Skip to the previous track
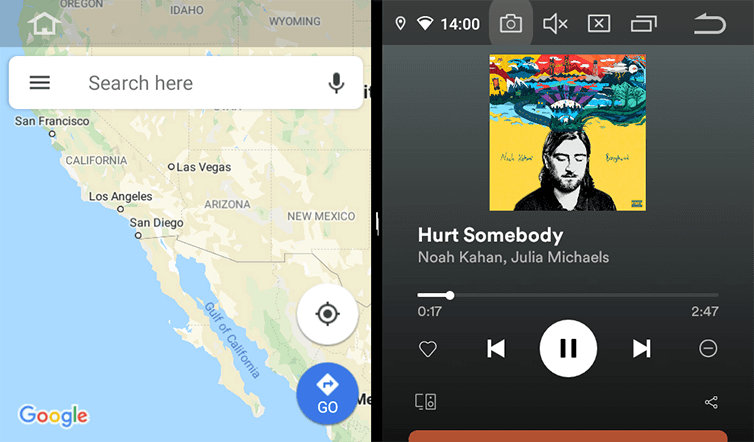 (x=496, y=349)
